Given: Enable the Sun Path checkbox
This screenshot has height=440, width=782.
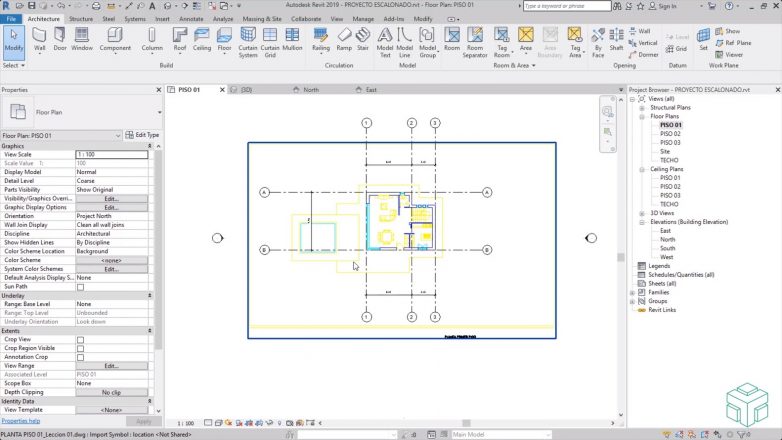Looking at the screenshot, I should [x=81, y=287].
